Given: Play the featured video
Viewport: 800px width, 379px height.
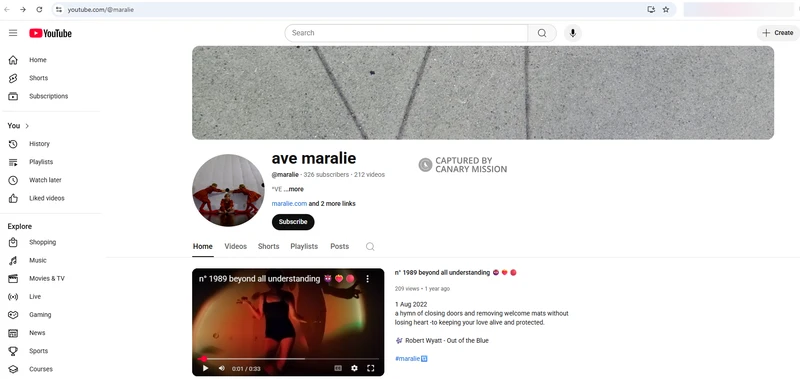Looking at the screenshot, I should [x=205, y=368].
